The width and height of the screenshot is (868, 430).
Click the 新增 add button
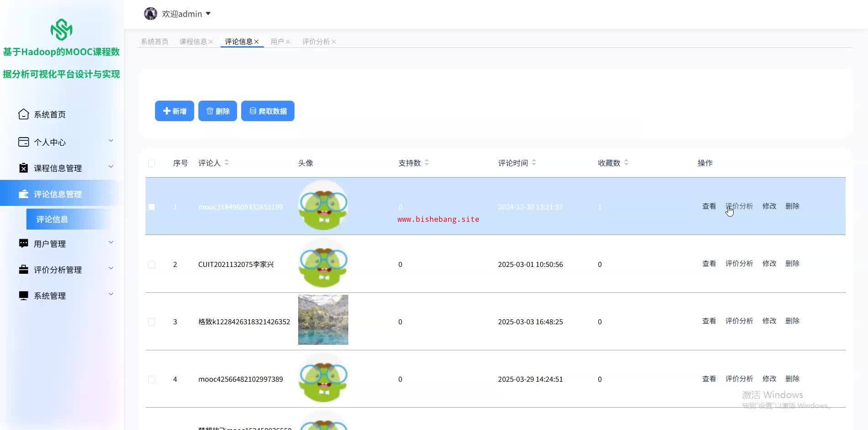tap(175, 111)
